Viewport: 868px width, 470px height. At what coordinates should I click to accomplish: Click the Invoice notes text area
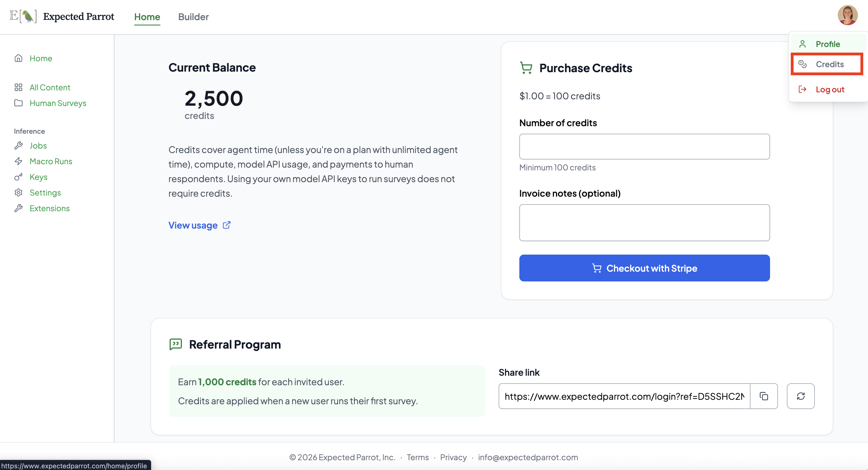point(644,222)
